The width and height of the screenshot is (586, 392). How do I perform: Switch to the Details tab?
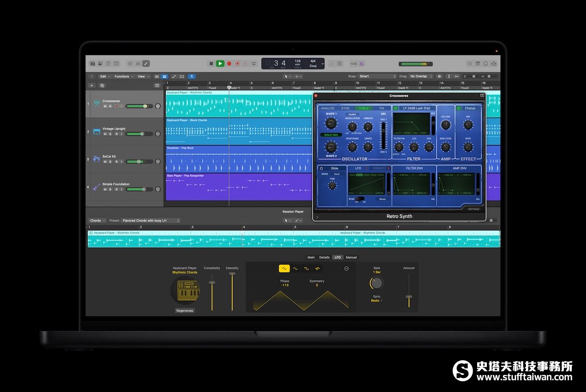point(324,257)
